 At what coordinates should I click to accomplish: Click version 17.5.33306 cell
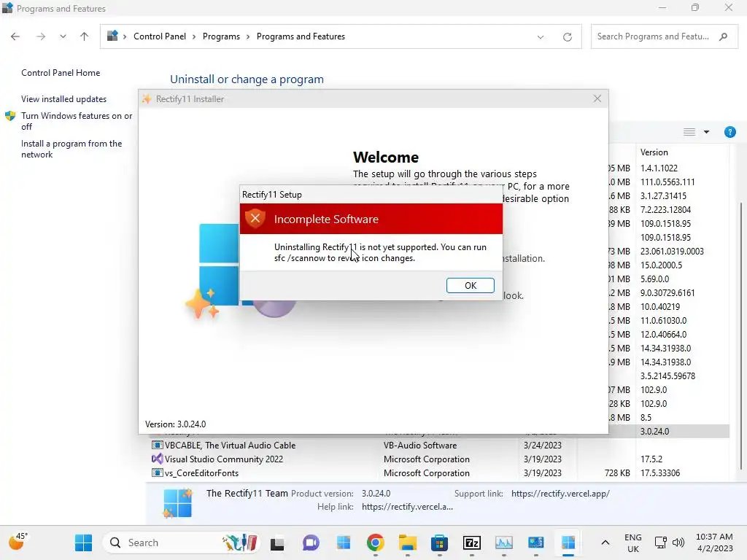[x=659, y=472]
